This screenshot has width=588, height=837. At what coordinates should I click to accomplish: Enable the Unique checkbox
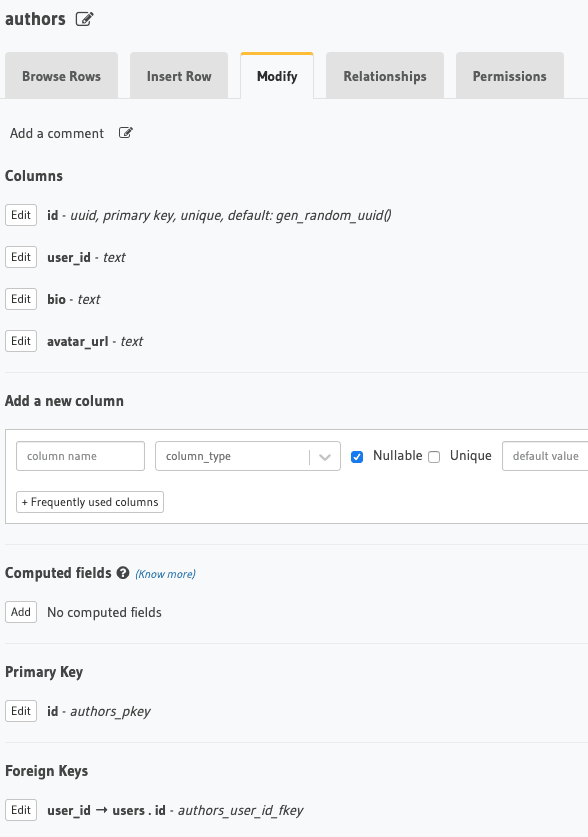click(434, 456)
